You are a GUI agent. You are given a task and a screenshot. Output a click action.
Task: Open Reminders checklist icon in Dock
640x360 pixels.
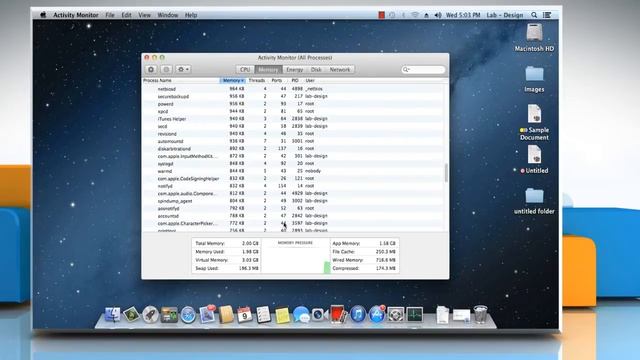pyautogui.click(x=263, y=315)
